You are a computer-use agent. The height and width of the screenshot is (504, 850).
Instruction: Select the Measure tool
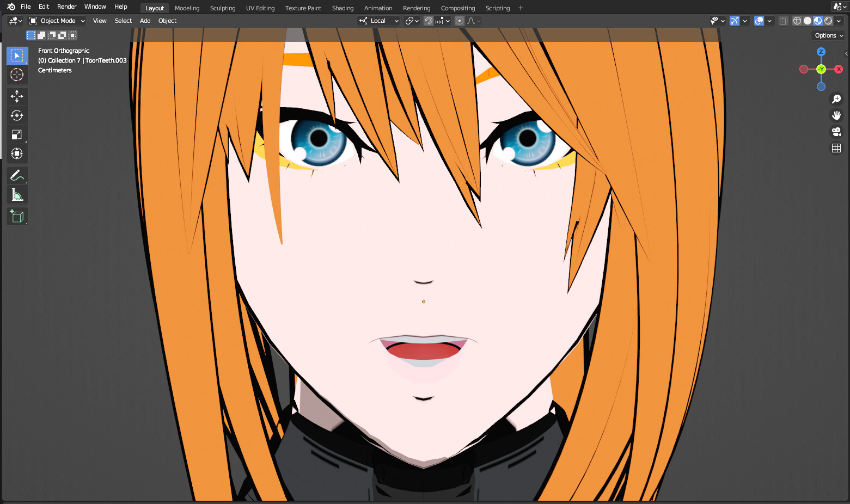click(x=17, y=194)
